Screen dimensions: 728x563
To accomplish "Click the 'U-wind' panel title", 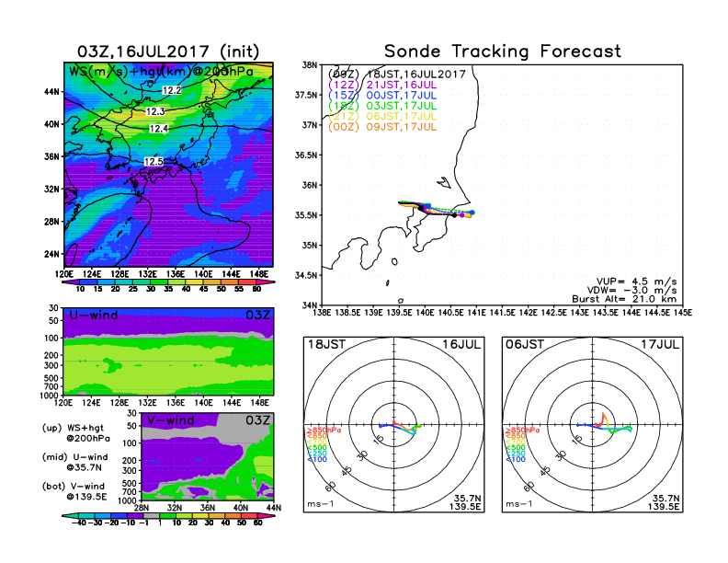I will click(x=94, y=316).
